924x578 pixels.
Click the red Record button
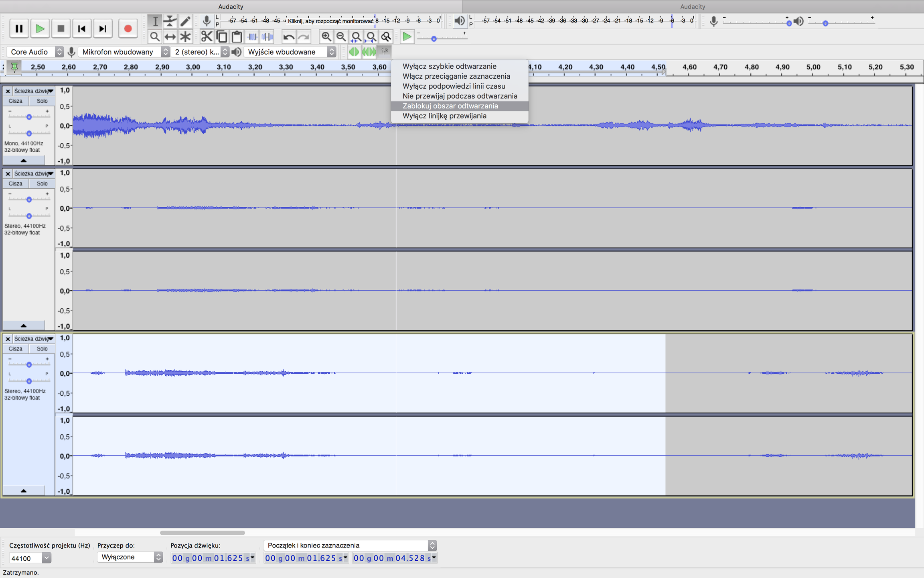[x=128, y=28]
